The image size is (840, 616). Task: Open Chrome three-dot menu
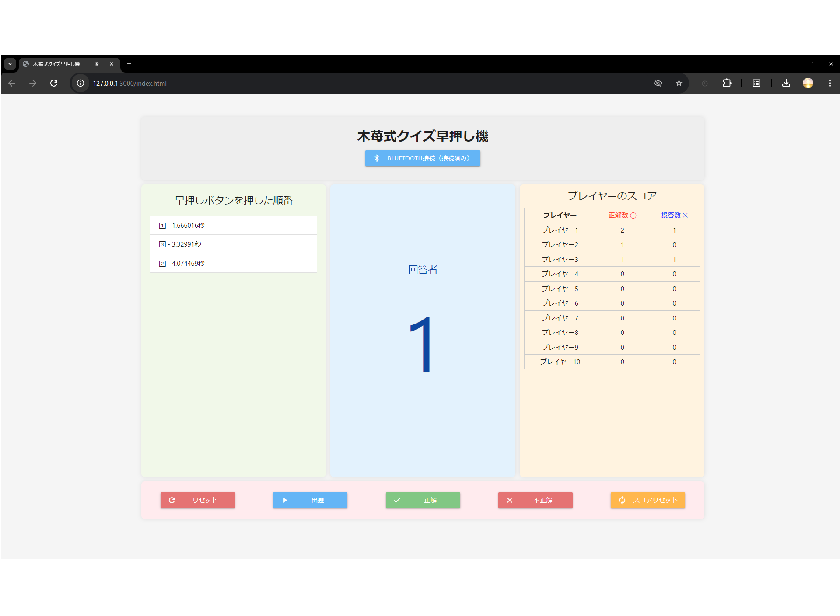[829, 83]
